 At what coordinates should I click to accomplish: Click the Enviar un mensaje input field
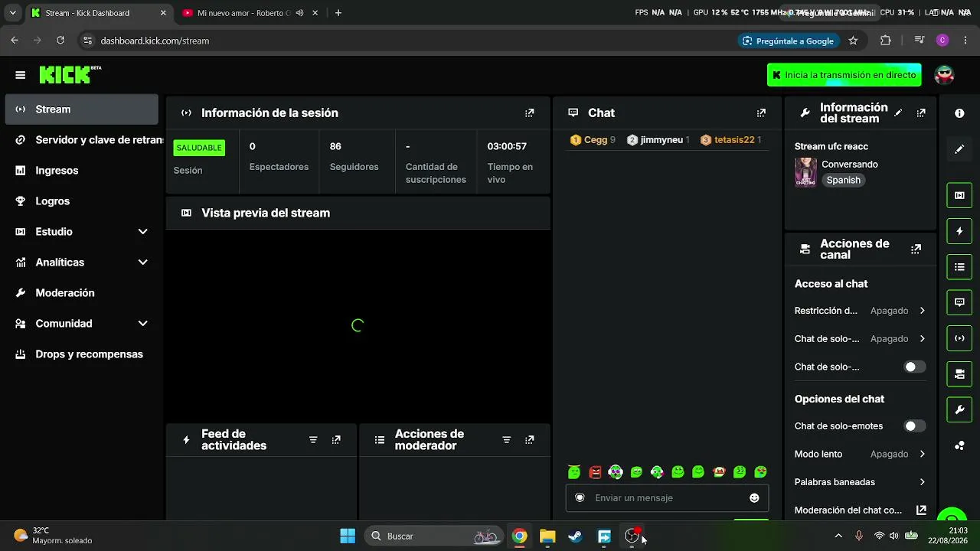tap(667, 498)
